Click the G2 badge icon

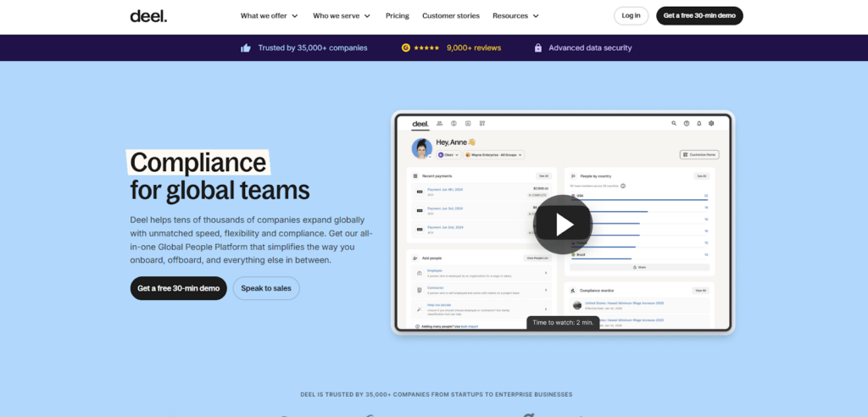[x=406, y=48]
